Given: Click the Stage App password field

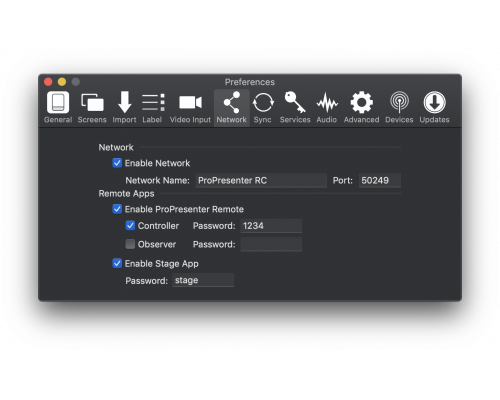Looking at the screenshot, I should 203,280.
